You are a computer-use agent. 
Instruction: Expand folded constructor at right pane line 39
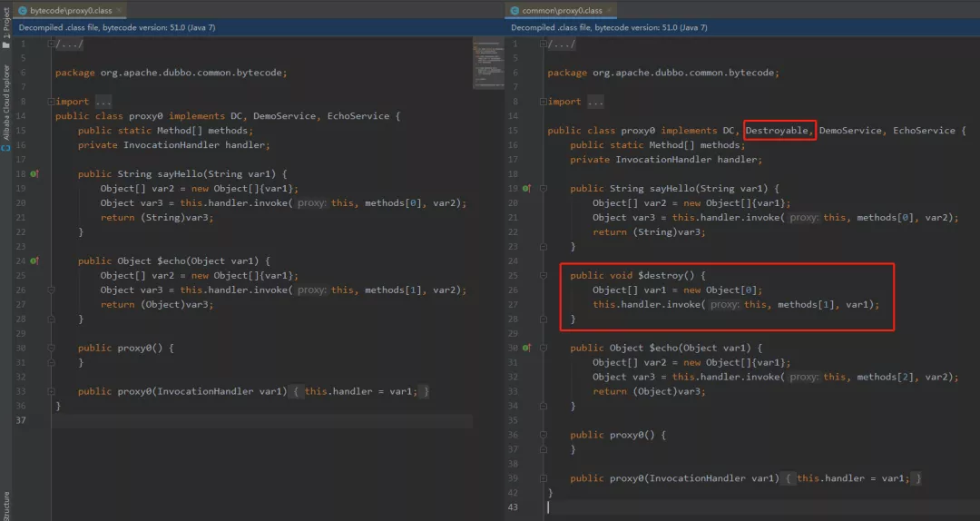544,477
